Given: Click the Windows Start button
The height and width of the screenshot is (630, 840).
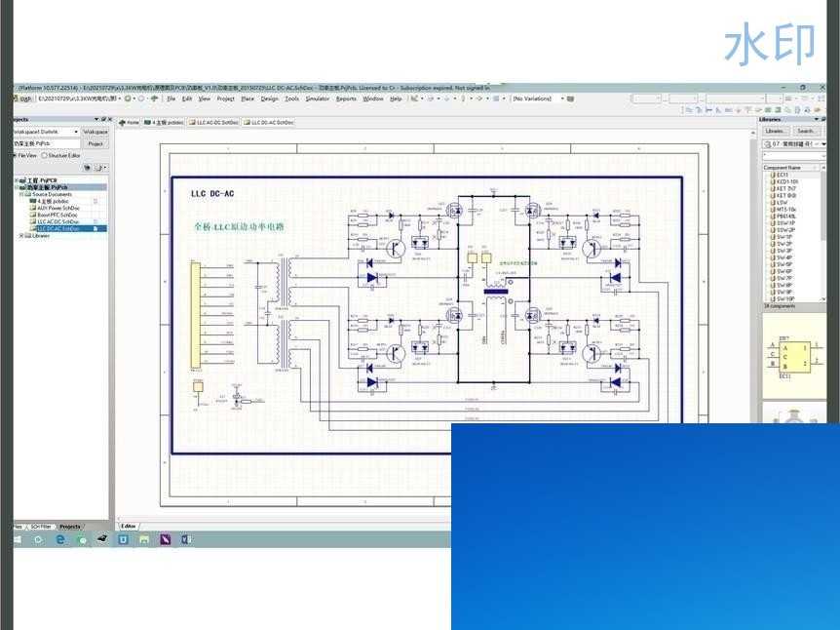Looking at the screenshot, I should coord(18,540).
